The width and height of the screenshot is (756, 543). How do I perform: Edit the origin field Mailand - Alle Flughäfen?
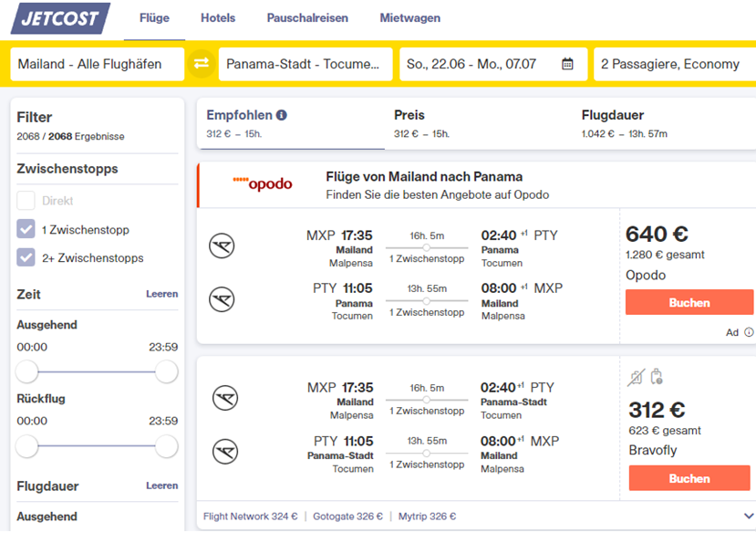(x=98, y=64)
